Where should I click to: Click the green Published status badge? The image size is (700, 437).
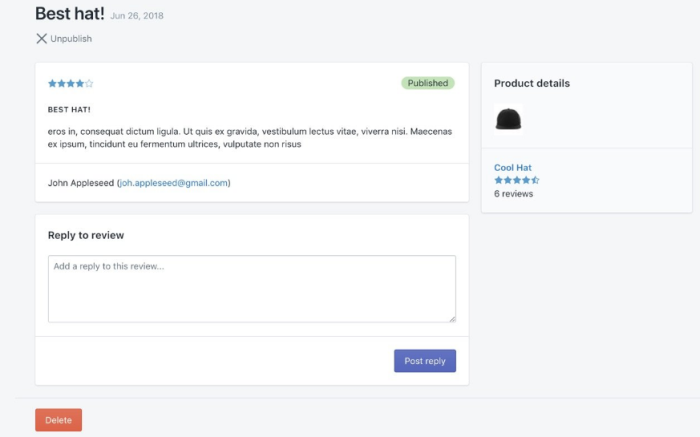point(428,83)
